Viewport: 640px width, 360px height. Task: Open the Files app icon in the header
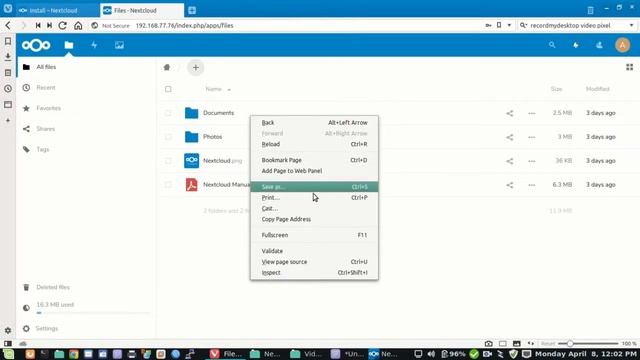69,45
